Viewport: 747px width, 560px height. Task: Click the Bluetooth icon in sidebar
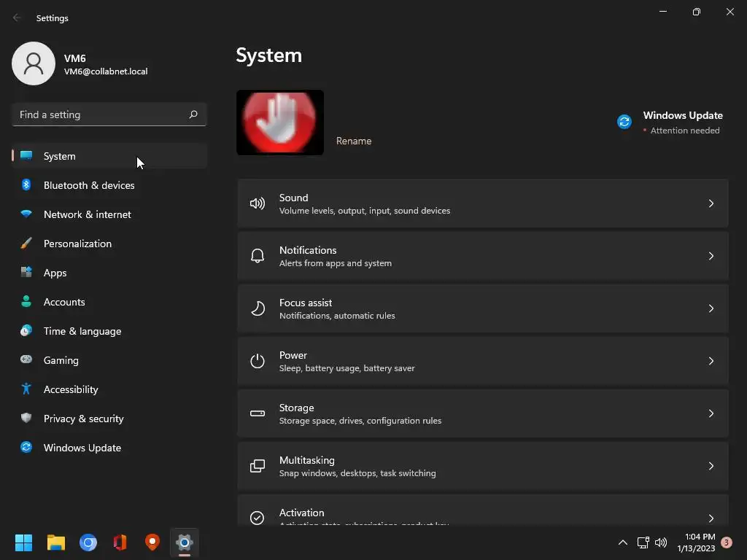click(26, 184)
